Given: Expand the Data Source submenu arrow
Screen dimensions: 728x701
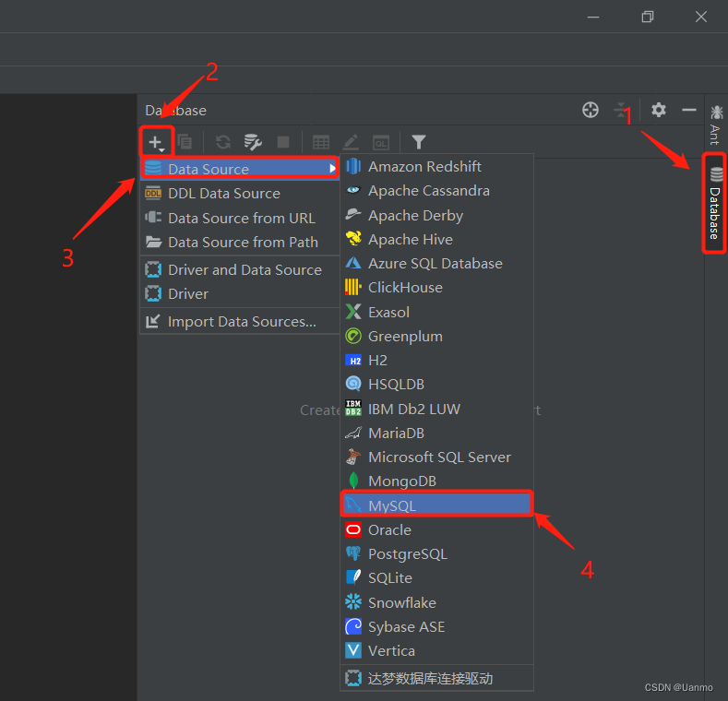Looking at the screenshot, I should (332, 169).
